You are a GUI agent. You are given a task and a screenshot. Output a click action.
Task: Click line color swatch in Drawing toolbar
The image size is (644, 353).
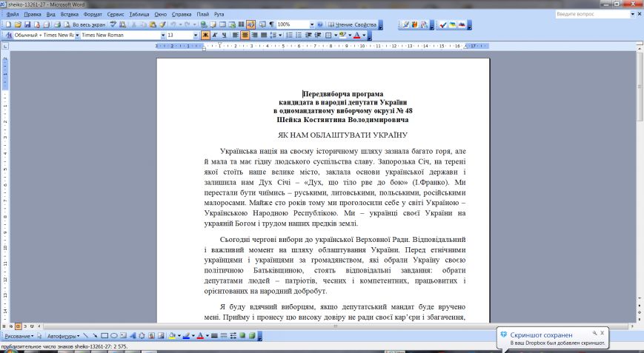[186, 336]
